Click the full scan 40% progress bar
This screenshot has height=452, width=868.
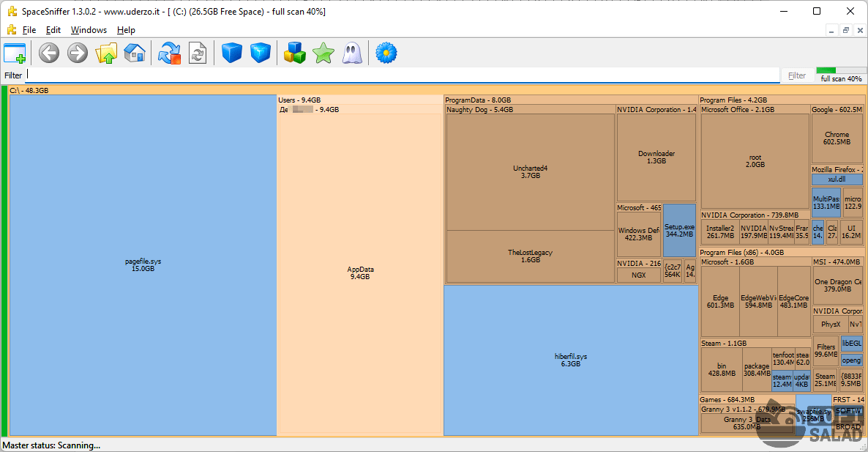[841, 75]
